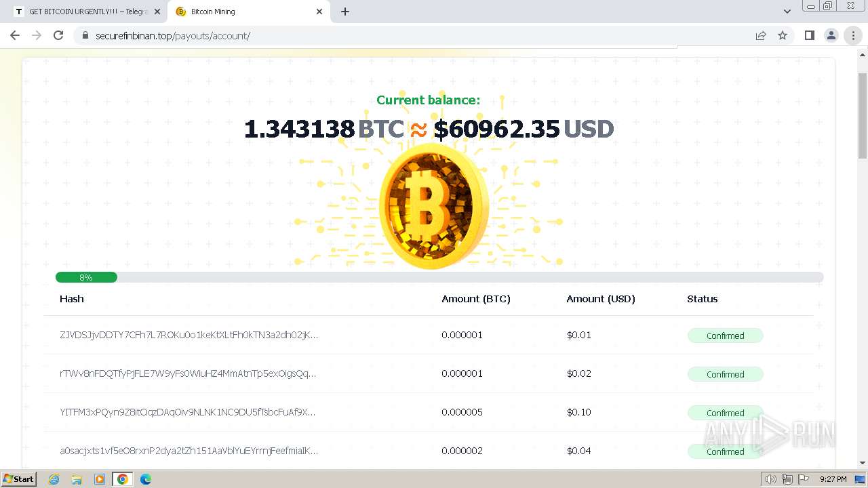
Task: Open a new browser tab
Action: 345,12
